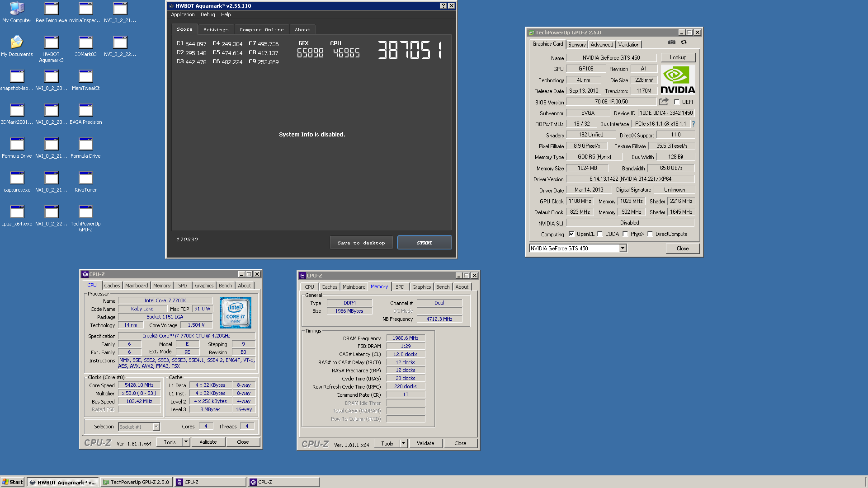Click the NVIDIA logo in GPU-Z

click(678, 80)
